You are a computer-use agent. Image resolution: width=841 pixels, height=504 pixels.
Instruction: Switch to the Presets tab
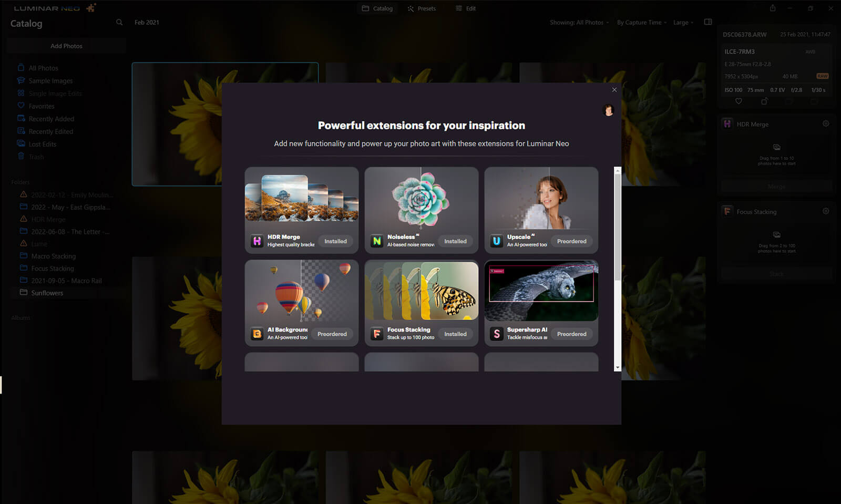point(422,8)
